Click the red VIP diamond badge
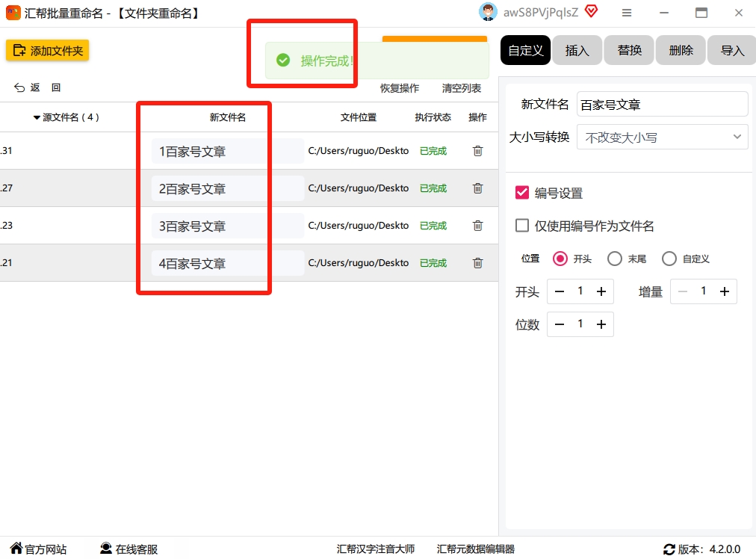 click(x=591, y=11)
